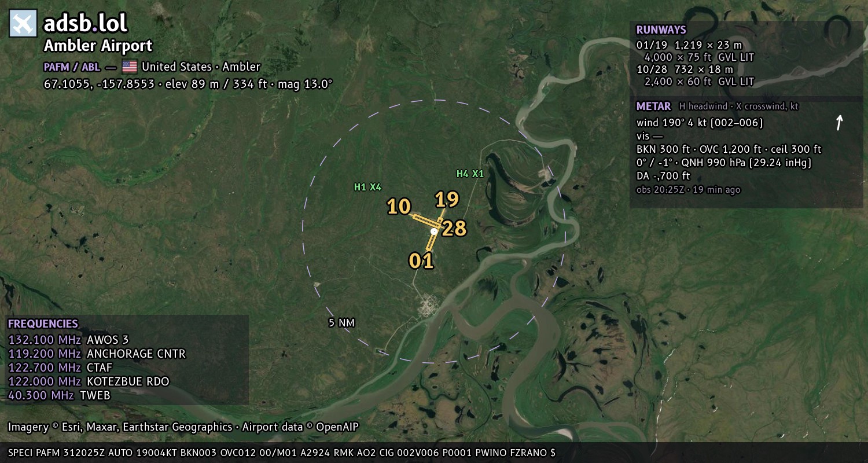Click the adsb.lol site title
868x463 pixels.
click(x=86, y=23)
